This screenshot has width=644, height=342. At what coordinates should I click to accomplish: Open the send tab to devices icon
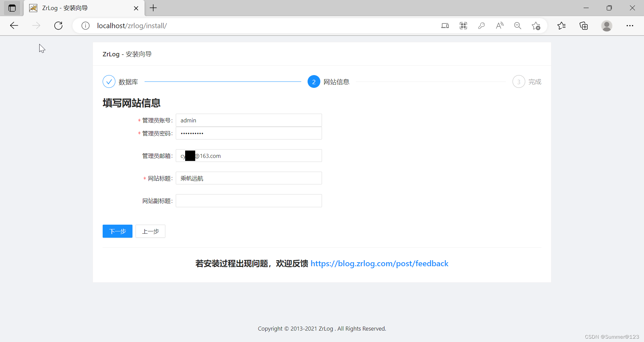(445, 25)
